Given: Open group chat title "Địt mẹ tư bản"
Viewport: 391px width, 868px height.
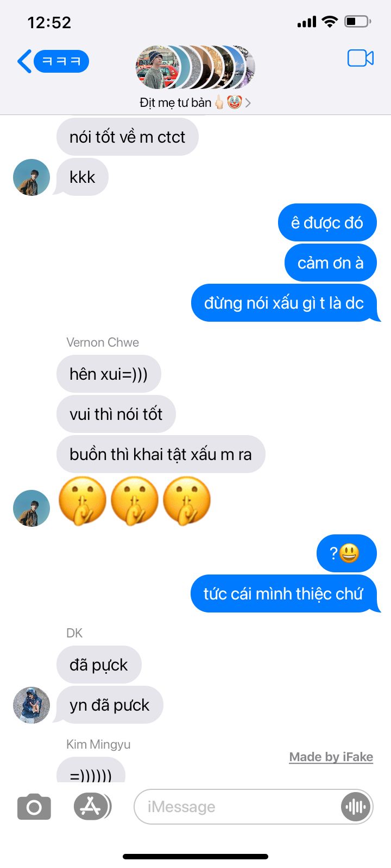Looking at the screenshot, I should 175,103.
